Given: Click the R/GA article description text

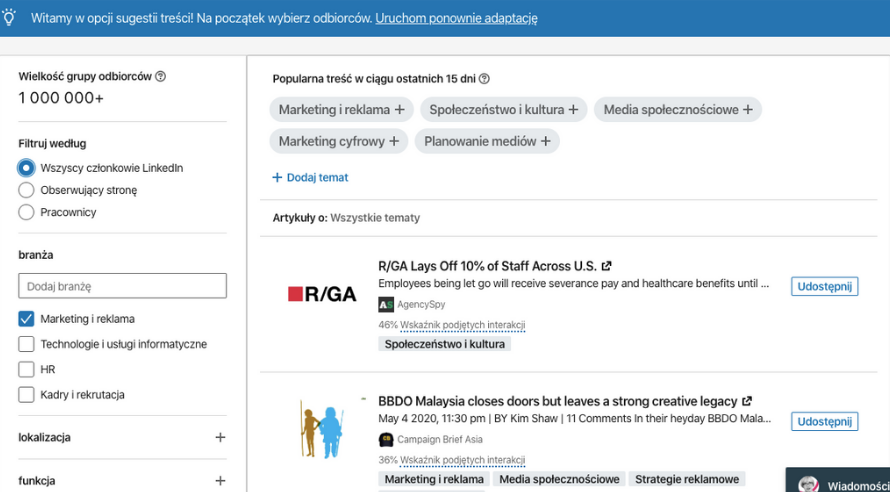Looking at the screenshot, I should coord(574,283).
